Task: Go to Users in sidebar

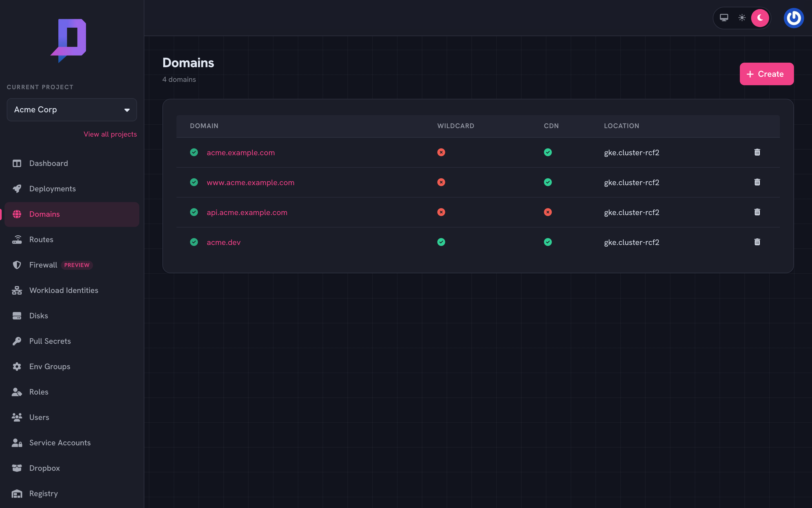Action: [72, 417]
